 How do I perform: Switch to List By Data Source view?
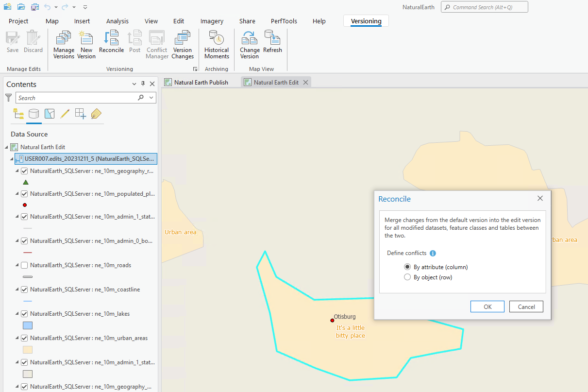pos(34,114)
